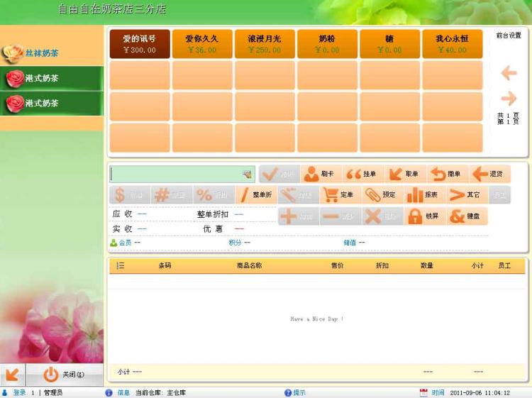Click the 时间 calendar icon in status bar

(423, 392)
